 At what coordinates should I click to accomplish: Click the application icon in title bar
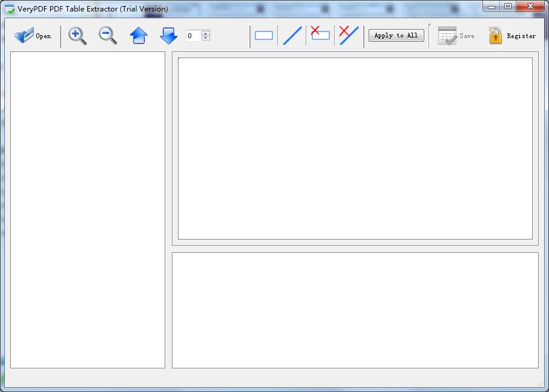(10, 8)
